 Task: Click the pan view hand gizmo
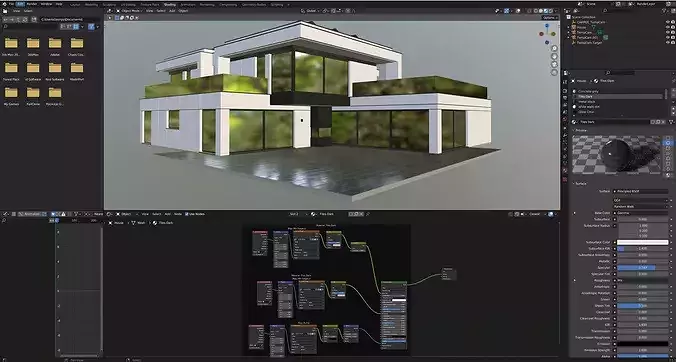click(554, 56)
